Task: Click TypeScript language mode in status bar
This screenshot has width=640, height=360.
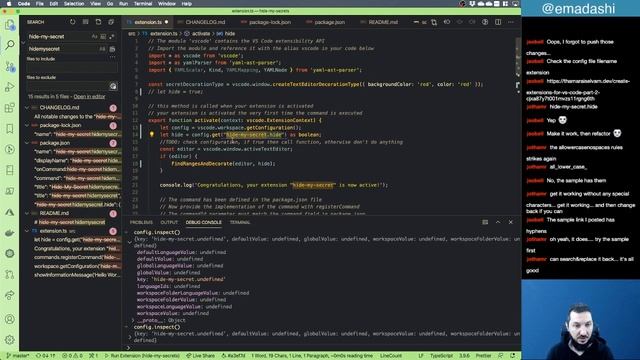Action: [x=441, y=356]
